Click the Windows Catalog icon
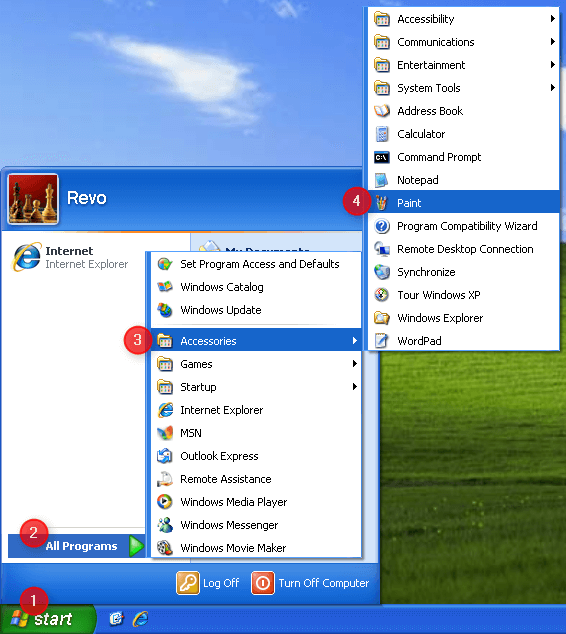Screen dimensions: 566x634 165,287
